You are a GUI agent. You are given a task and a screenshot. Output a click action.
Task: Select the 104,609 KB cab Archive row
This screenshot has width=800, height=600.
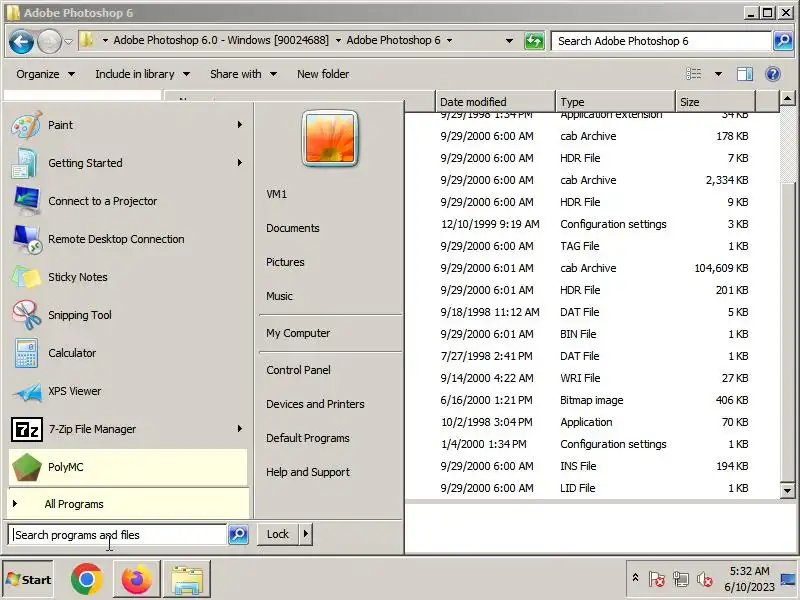coord(592,268)
